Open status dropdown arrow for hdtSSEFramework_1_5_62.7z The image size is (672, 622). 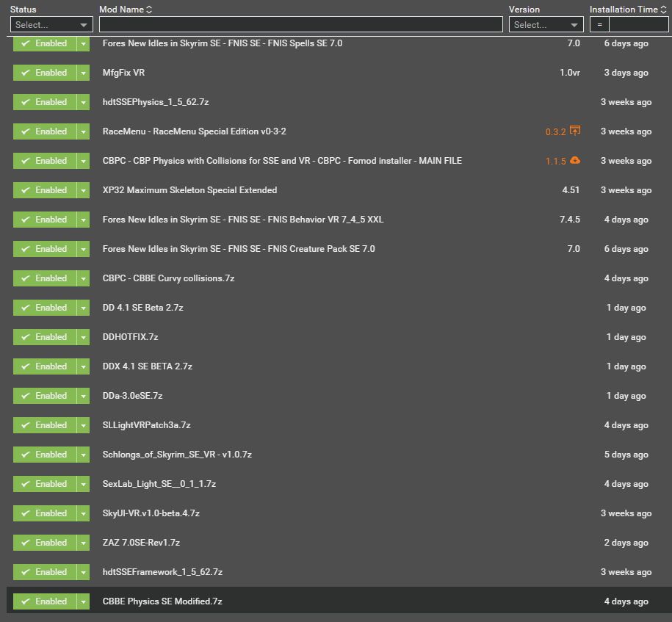(x=83, y=572)
